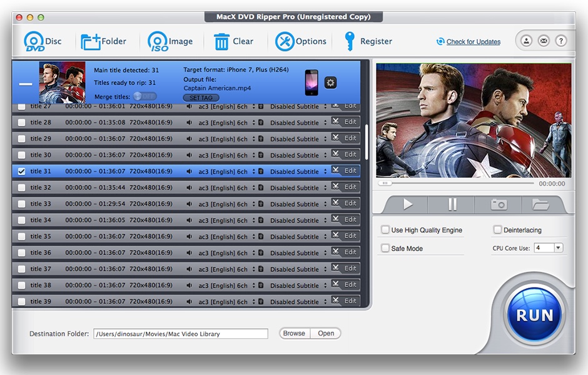The width and height of the screenshot is (588, 375).
Task: Click the Captain American.mp4 output file name
Action: point(217,88)
